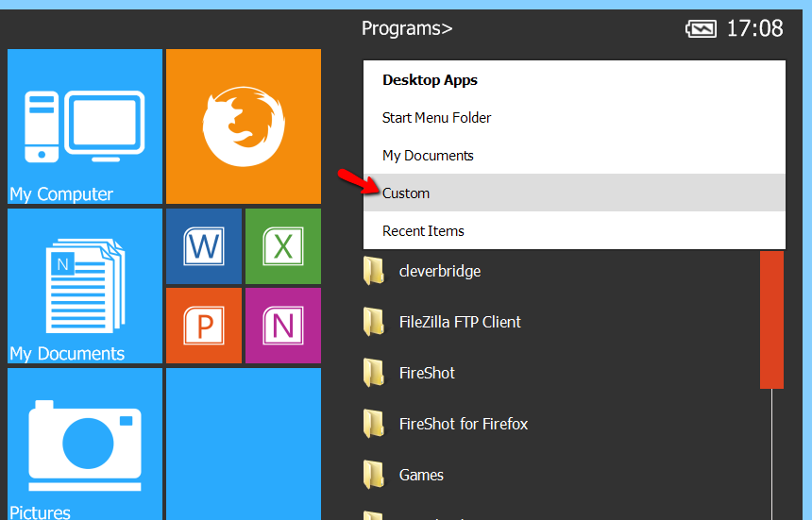Open the Games folder
The height and width of the screenshot is (520, 812).
click(420, 476)
